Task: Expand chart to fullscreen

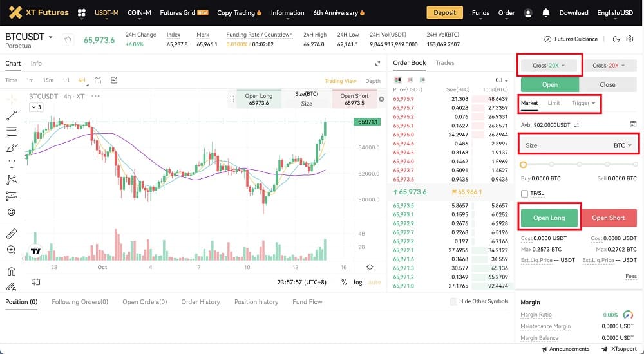Action: pyautogui.click(x=377, y=63)
